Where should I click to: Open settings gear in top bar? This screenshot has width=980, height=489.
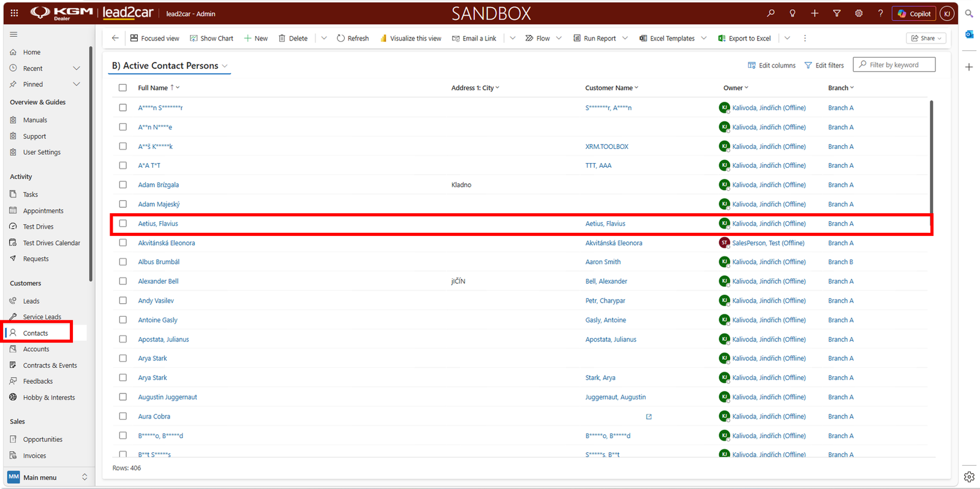pyautogui.click(x=859, y=13)
